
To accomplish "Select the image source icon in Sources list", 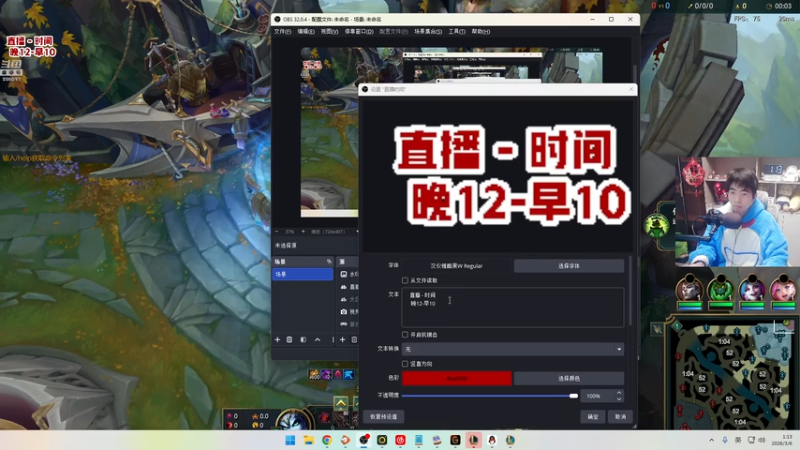I will click(344, 274).
